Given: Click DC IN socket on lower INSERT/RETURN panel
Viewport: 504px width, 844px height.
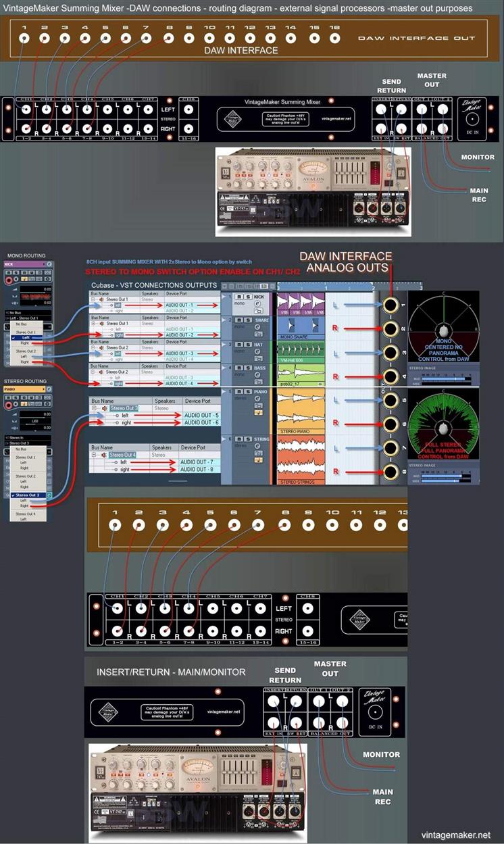Looking at the screenshot, I should point(376,714).
